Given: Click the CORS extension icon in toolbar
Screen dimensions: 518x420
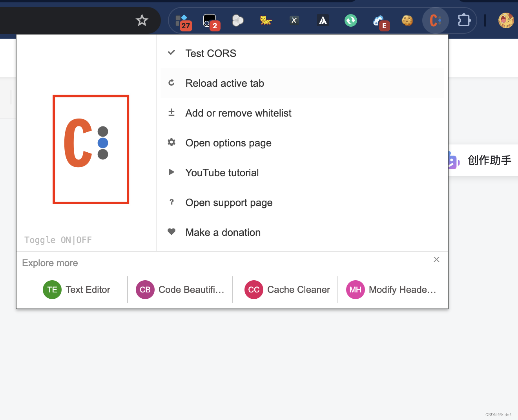Looking at the screenshot, I should (436, 20).
